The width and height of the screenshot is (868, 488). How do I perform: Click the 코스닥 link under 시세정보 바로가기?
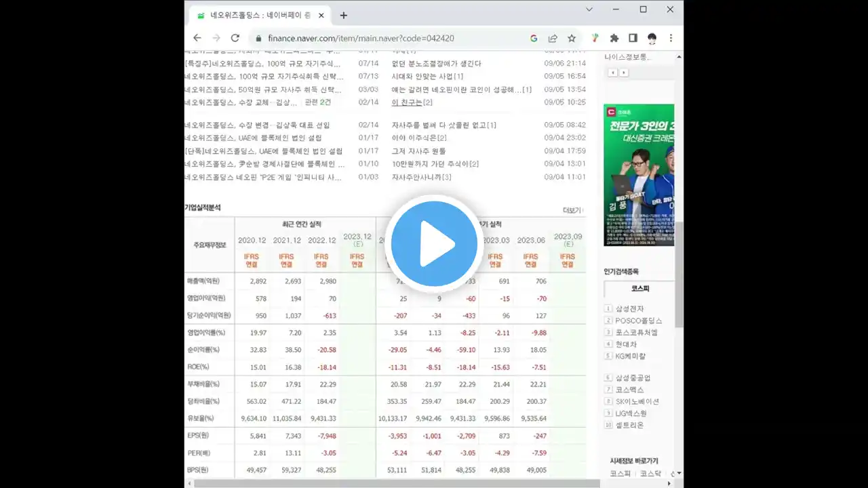click(650, 474)
